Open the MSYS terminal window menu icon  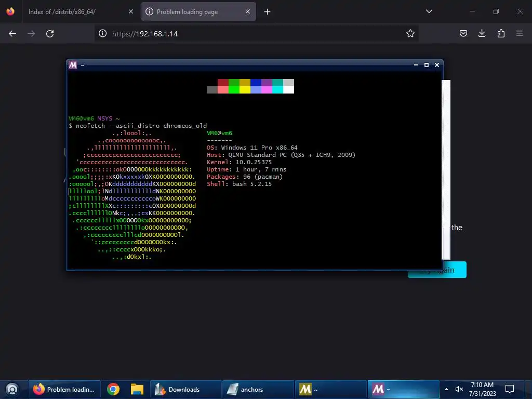(73, 65)
